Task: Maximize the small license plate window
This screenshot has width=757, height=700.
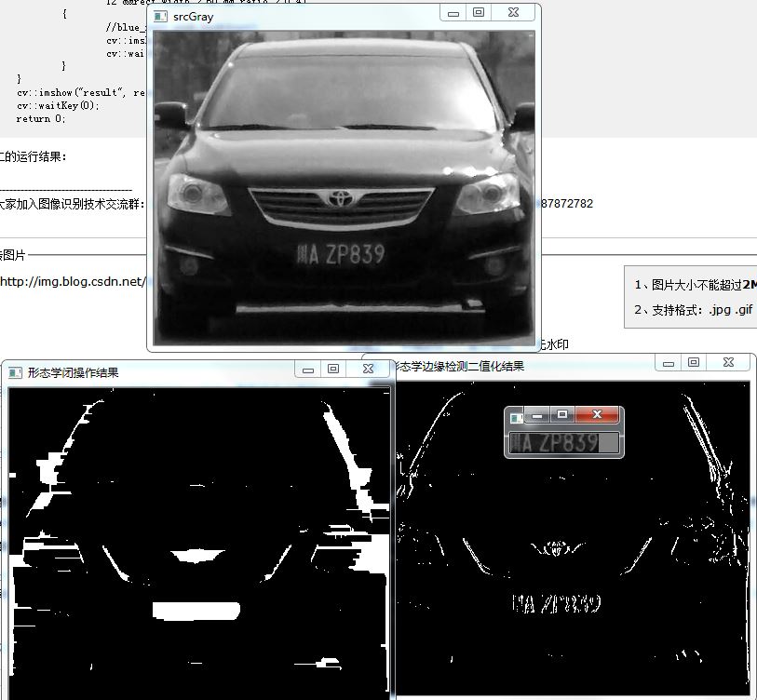Action: pos(562,415)
